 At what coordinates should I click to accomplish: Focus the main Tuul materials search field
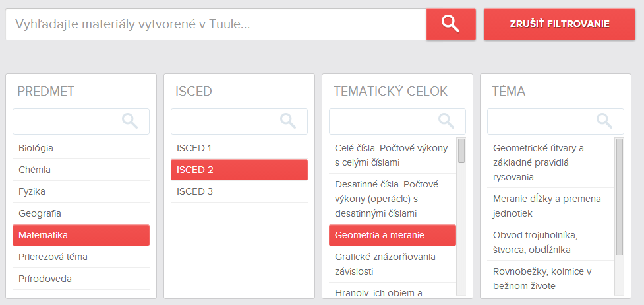(216, 24)
